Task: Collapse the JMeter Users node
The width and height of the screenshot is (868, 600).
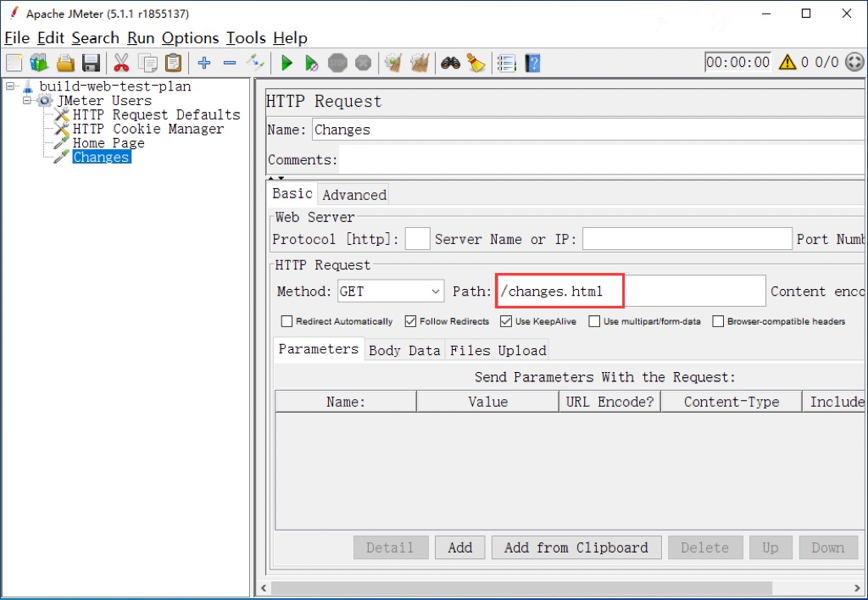Action: click(26, 101)
